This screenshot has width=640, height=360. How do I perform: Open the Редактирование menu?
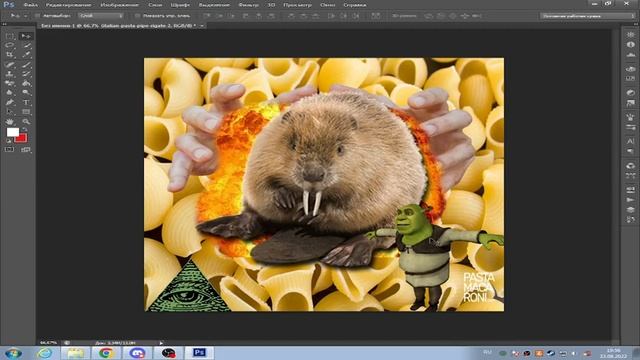coord(68,5)
